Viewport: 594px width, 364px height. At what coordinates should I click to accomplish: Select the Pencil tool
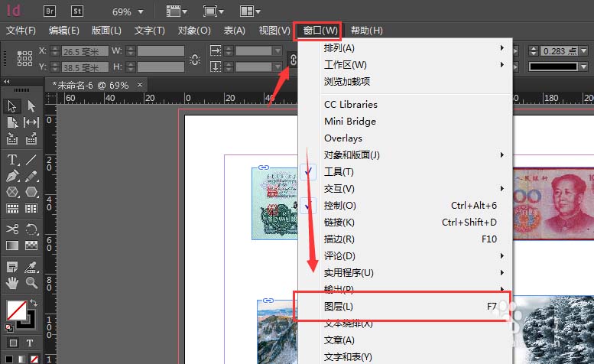(31, 176)
